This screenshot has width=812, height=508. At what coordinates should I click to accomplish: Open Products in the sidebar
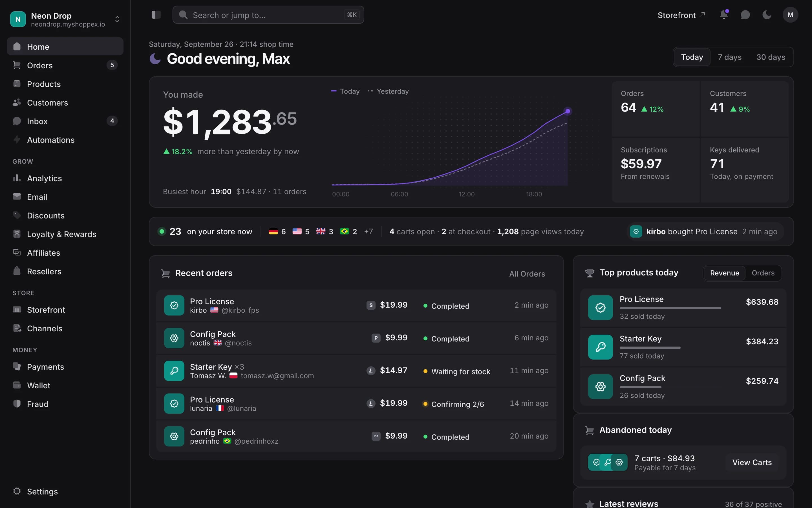(65, 84)
